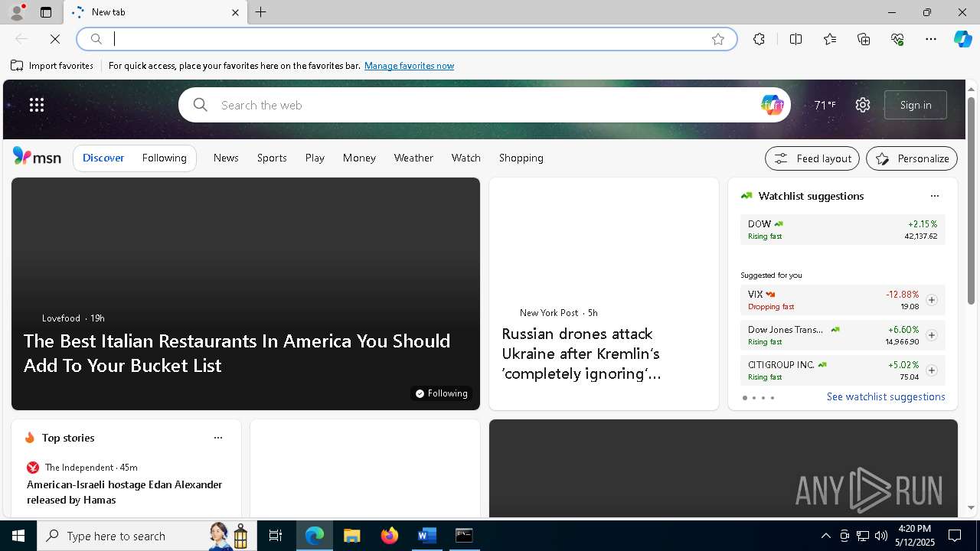Open the Edan Alexander hostage story
The height and width of the screenshot is (551, 980).
124,492
